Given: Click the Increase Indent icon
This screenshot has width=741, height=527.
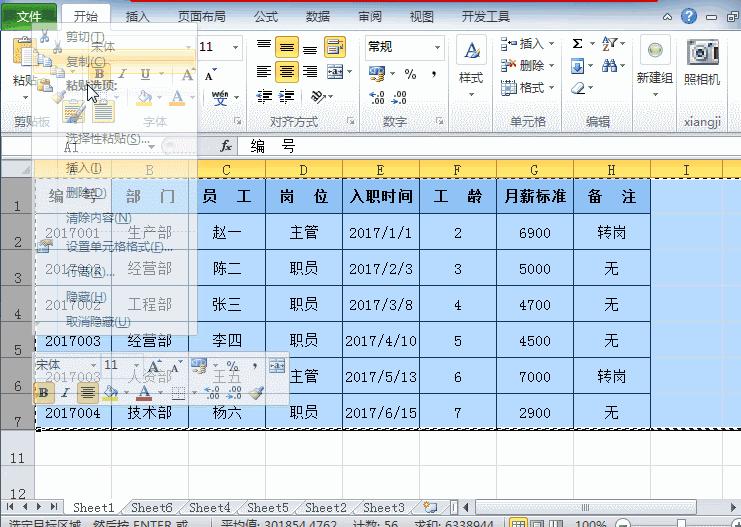Looking at the screenshot, I should tap(286, 97).
